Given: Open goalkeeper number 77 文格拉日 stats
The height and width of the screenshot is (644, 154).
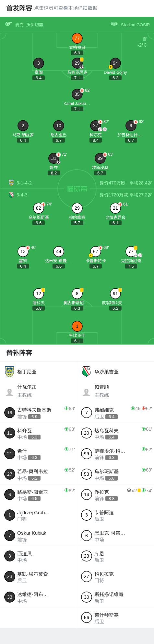Looking at the screenshot, I should pyautogui.click(x=77, y=38).
